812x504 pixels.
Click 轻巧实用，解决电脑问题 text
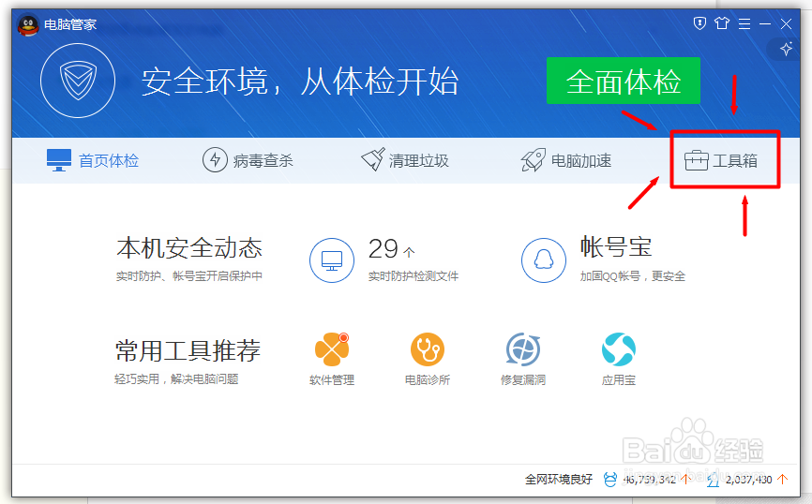[176, 379]
